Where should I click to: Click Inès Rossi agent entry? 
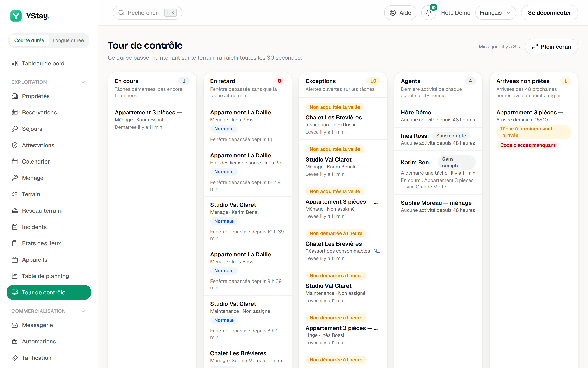coord(438,139)
